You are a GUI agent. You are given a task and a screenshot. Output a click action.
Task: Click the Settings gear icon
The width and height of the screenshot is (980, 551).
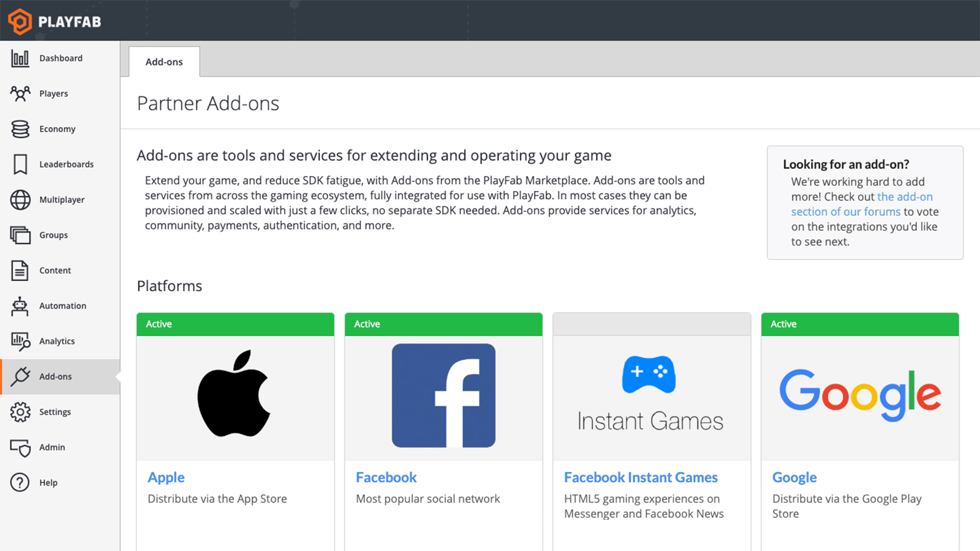20,412
